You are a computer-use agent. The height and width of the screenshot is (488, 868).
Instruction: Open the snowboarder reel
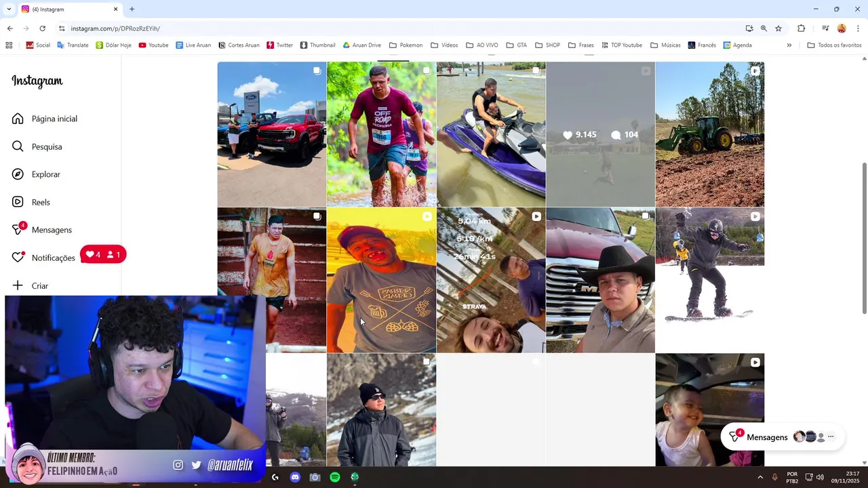coord(710,280)
